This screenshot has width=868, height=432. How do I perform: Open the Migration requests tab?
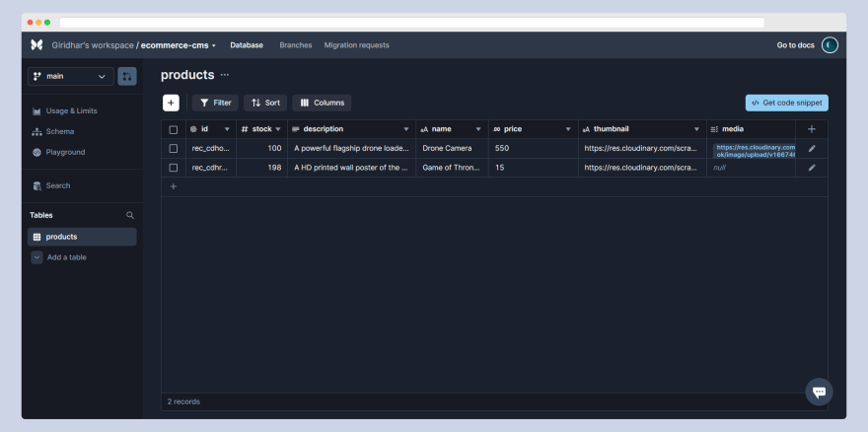pos(356,45)
